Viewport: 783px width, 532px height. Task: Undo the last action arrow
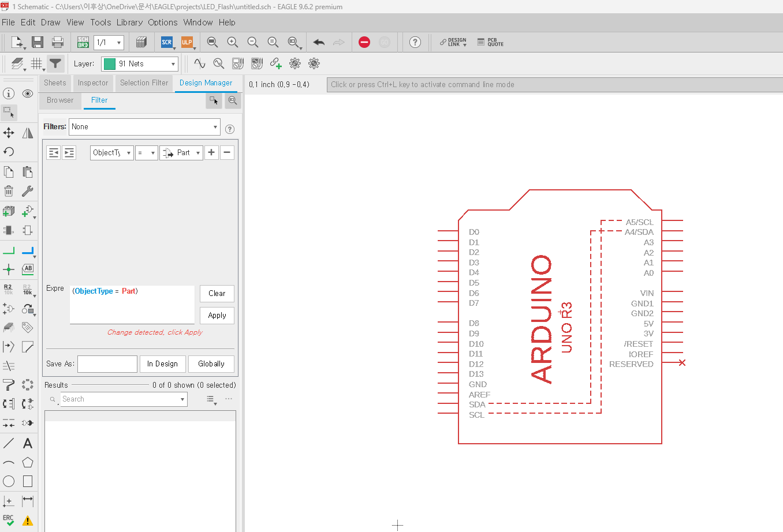coord(319,42)
